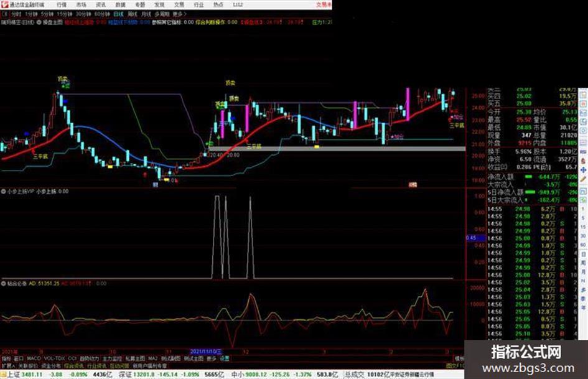The image size is (588, 379).
Task: Select the 月线 monthly period tab
Action: pos(146,14)
